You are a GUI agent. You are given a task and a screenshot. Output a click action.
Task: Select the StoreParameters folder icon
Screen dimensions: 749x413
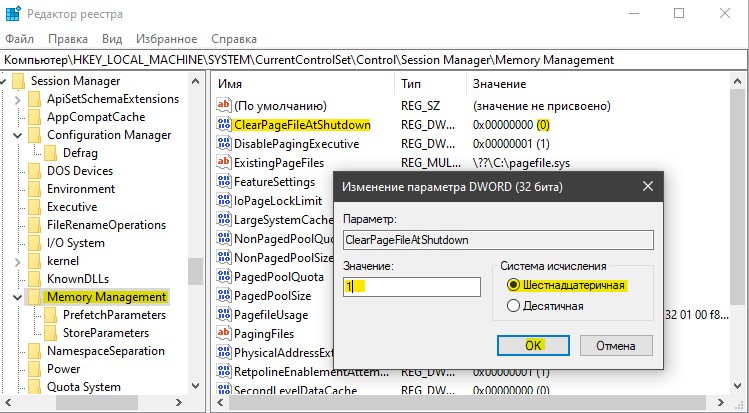(50, 333)
